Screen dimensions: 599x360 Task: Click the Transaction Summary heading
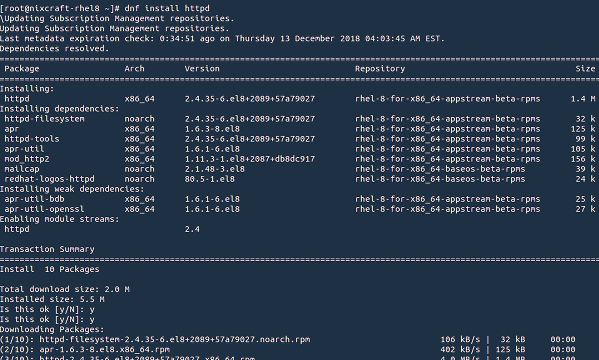point(47,249)
